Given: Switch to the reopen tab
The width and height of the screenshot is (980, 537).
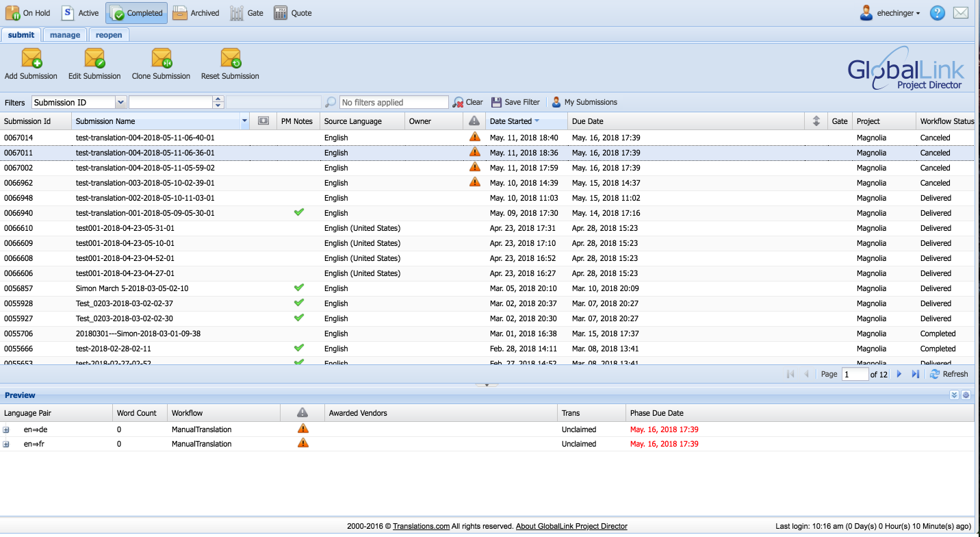Looking at the screenshot, I should tap(109, 35).
